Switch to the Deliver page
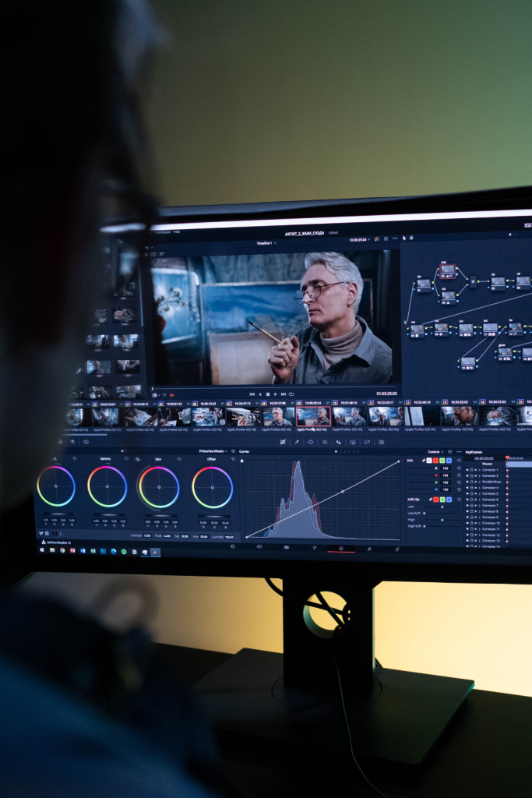Screen dimensions: 532x798 tap(397, 549)
